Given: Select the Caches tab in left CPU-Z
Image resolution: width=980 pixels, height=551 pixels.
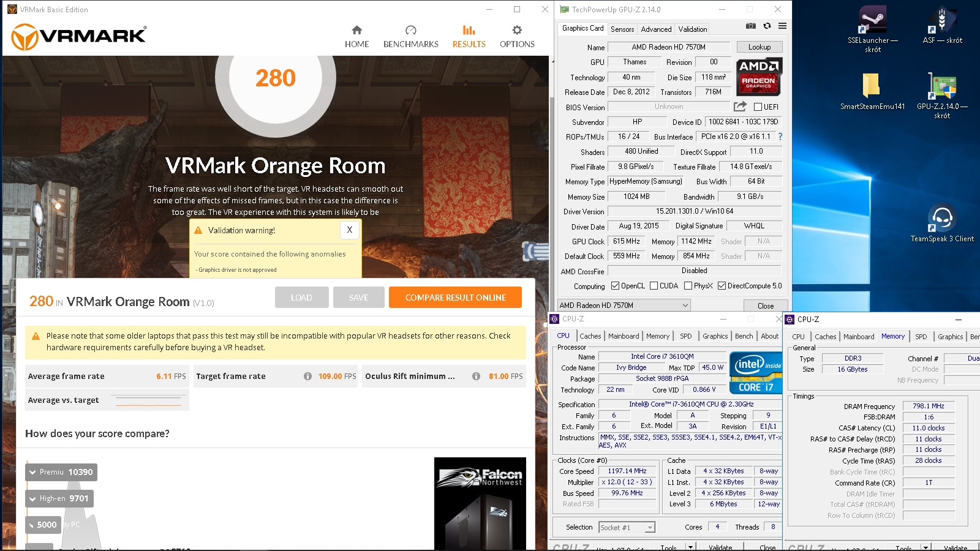Looking at the screenshot, I should [x=590, y=336].
